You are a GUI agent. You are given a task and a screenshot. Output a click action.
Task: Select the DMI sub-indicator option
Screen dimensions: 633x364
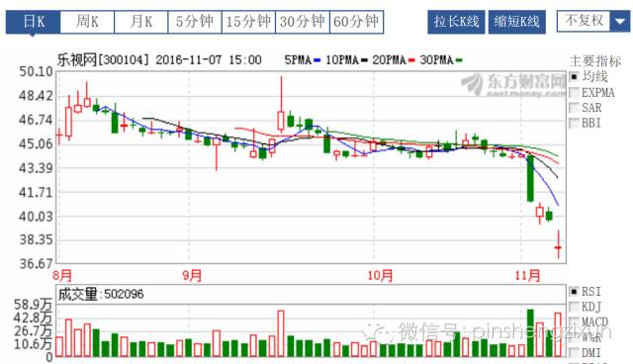[574, 353]
